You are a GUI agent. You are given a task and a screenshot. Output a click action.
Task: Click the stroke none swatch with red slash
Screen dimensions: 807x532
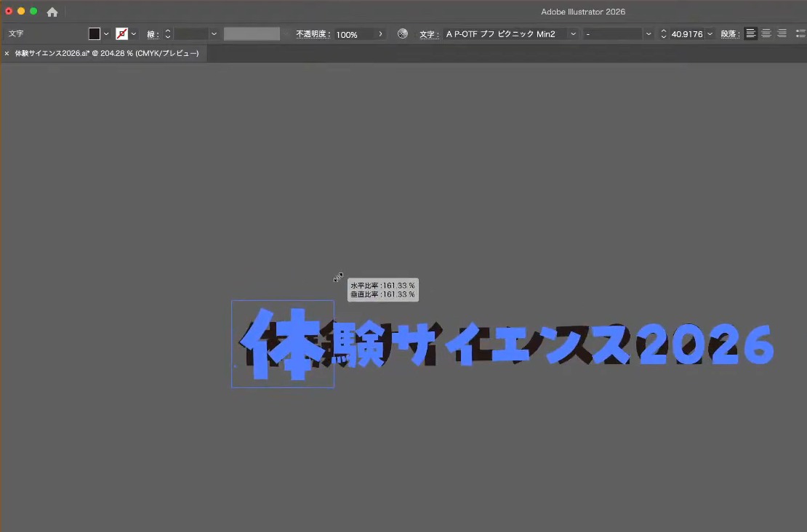pos(121,34)
